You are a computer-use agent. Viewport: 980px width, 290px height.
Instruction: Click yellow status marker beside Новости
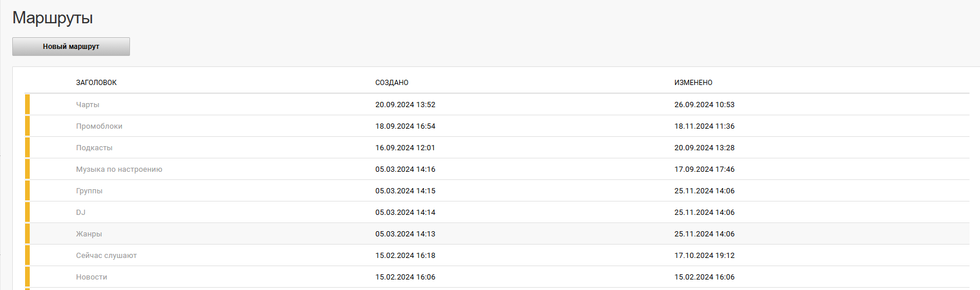(27, 277)
